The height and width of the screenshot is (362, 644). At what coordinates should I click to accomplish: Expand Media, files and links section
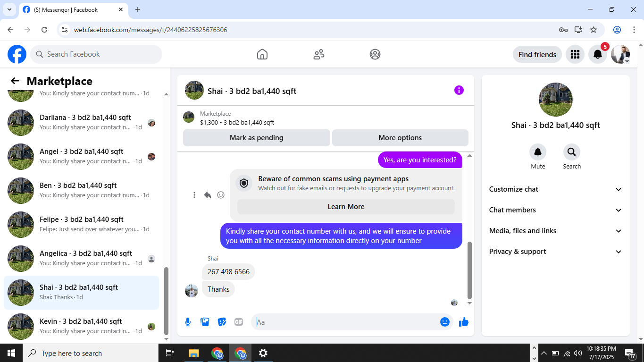click(x=556, y=231)
